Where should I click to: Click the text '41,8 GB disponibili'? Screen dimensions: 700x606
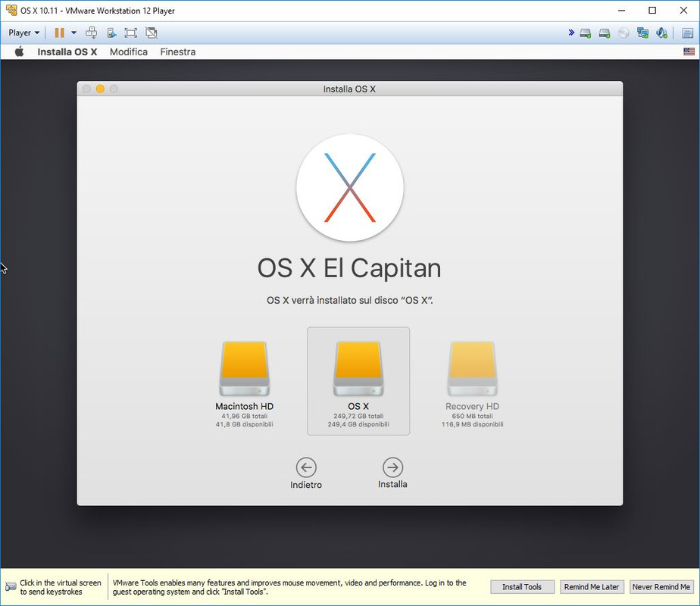pos(244,424)
